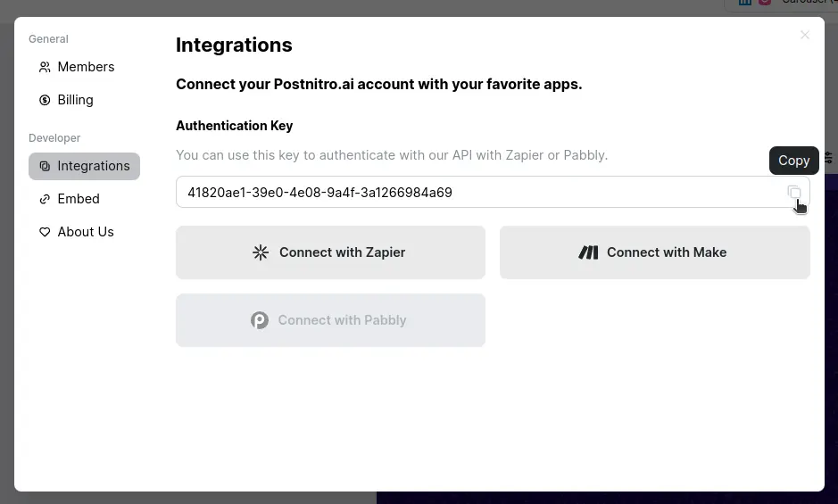Image resolution: width=838 pixels, height=504 pixels.
Task: Click the Members people icon
Action: click(x=45, y=67)
